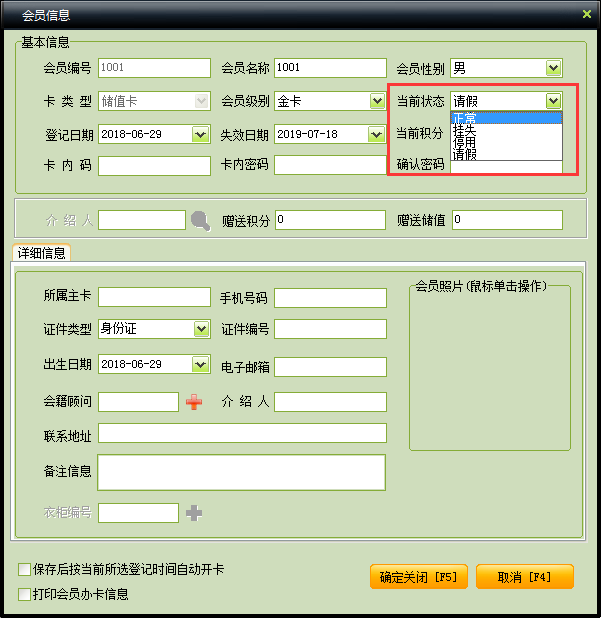This screenshot has width=601, height=618.
Task: Click the 会员照片 photo area
Action: [489, 372]
